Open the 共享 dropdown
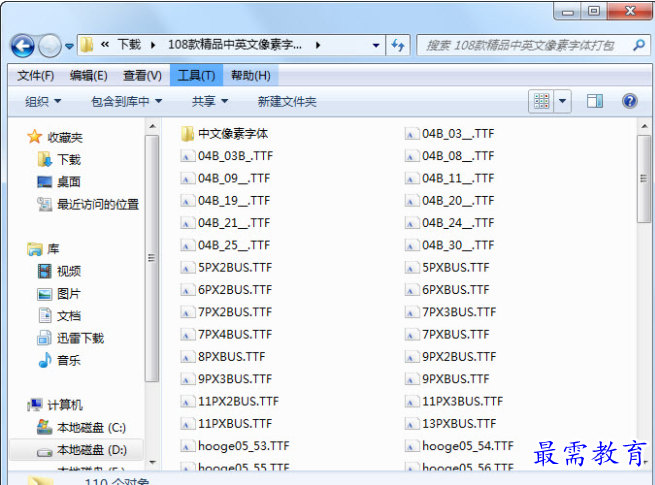The image size is (655, 485). (210, 102)
